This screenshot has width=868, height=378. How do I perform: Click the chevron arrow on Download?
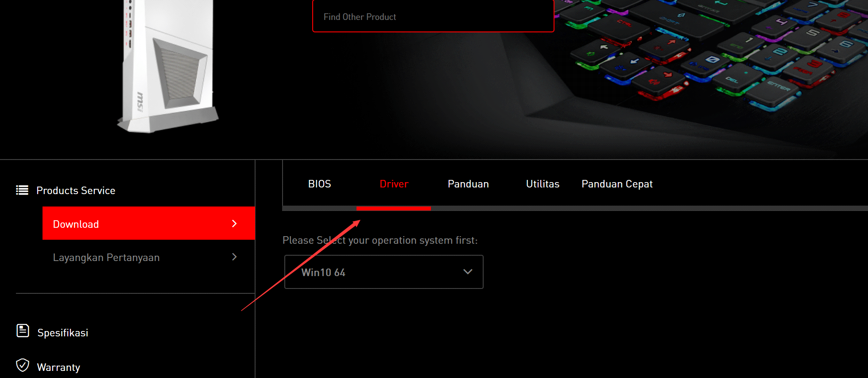pos(234,224)
